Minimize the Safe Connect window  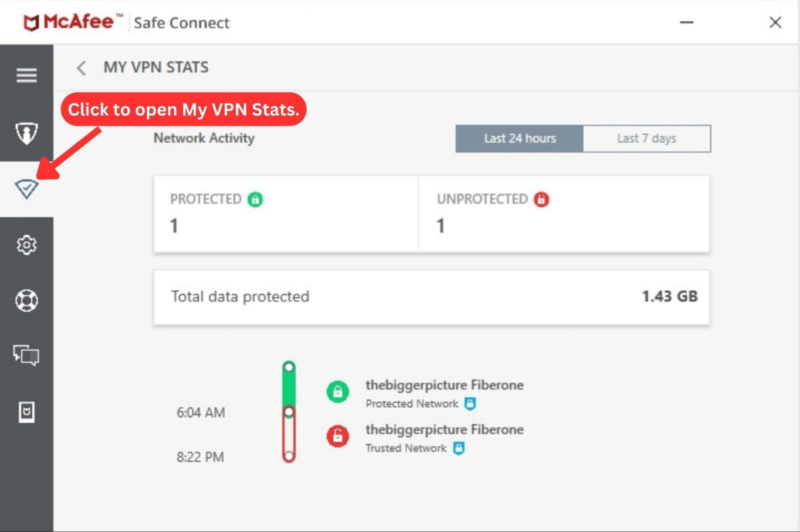686,22
